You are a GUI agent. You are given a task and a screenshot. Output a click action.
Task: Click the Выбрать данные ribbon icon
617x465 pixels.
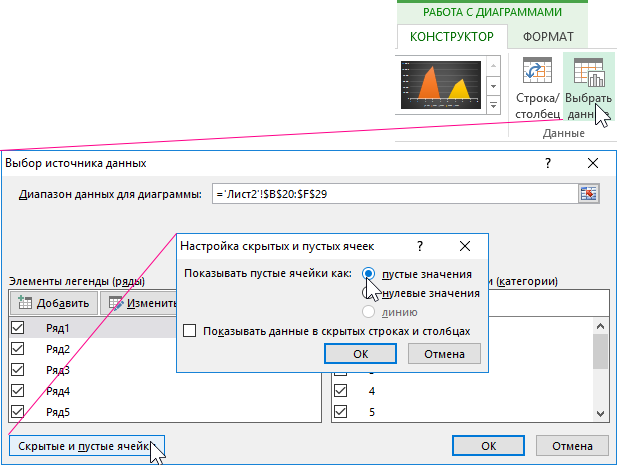[588, 73]
